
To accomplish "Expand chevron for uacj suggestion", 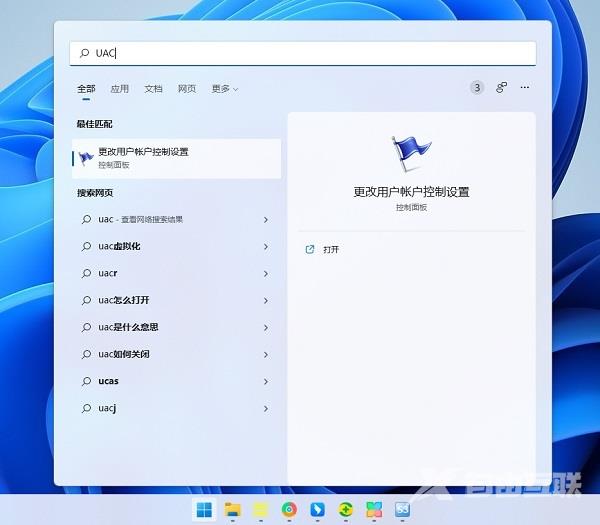I will 266,409.
